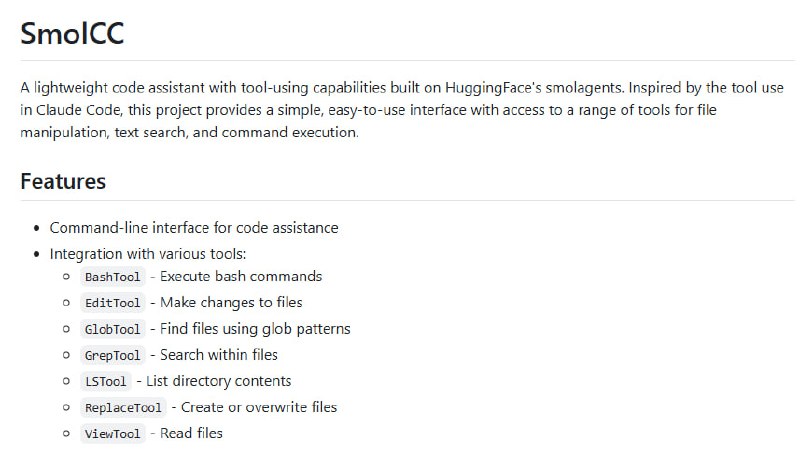The width and height of the screenshot is (800, 455).
Task: Click "List directory contents" description text
Action: 219,380
